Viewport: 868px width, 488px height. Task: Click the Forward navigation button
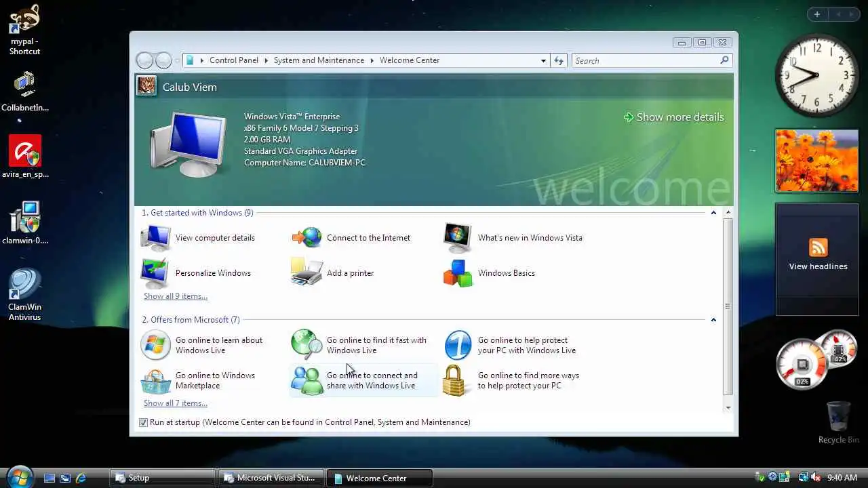coord(163,60)
